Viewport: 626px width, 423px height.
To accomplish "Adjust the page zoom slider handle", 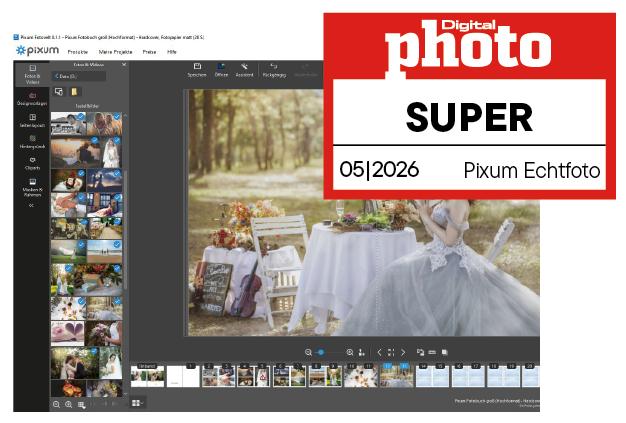I will pos(321,352).
